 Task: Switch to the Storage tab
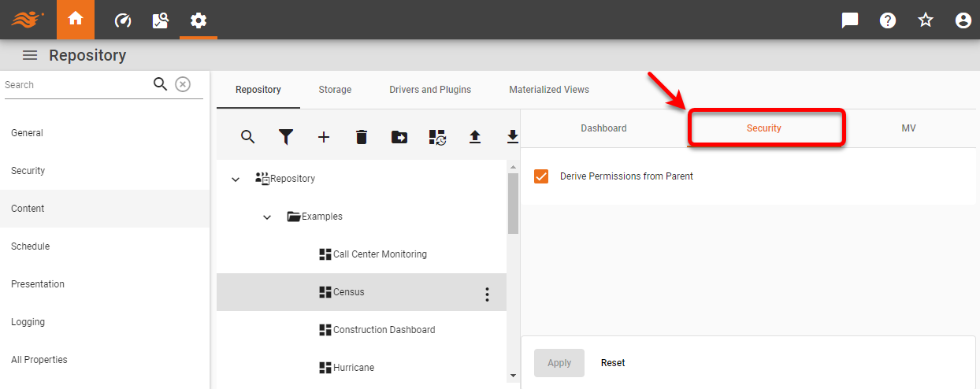click(335, 90)
